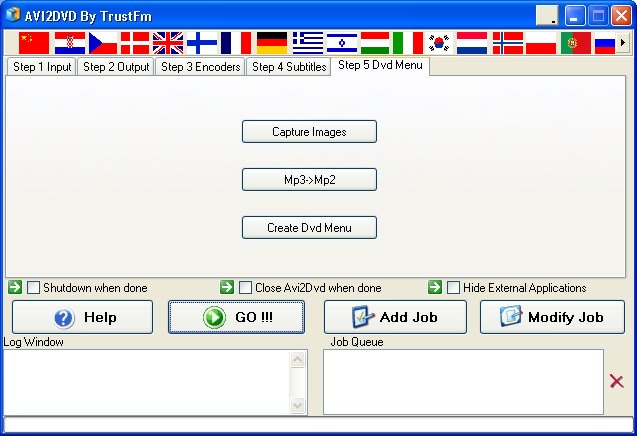The image size is (637, 436).
Task: Switch to the Step 2 Output tab
Action: (116, 67)
